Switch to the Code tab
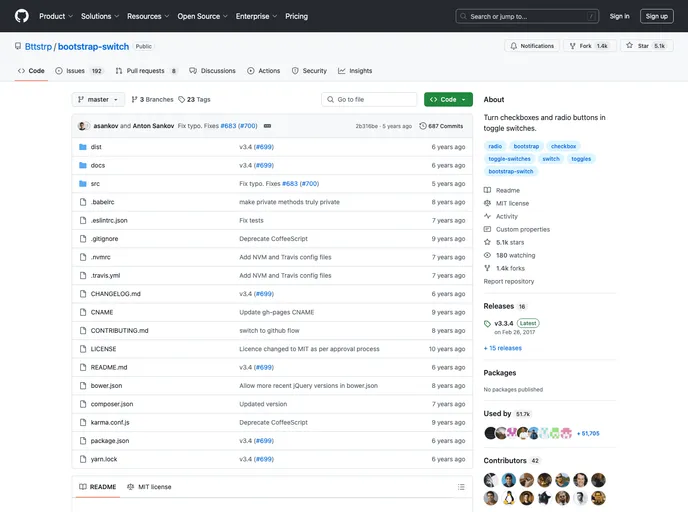 pos(31,71)
